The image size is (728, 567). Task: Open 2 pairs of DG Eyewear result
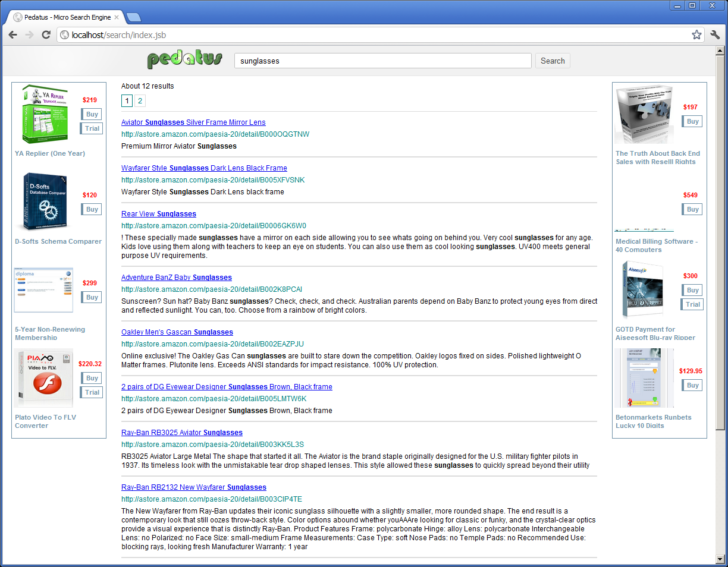point(227,387)
